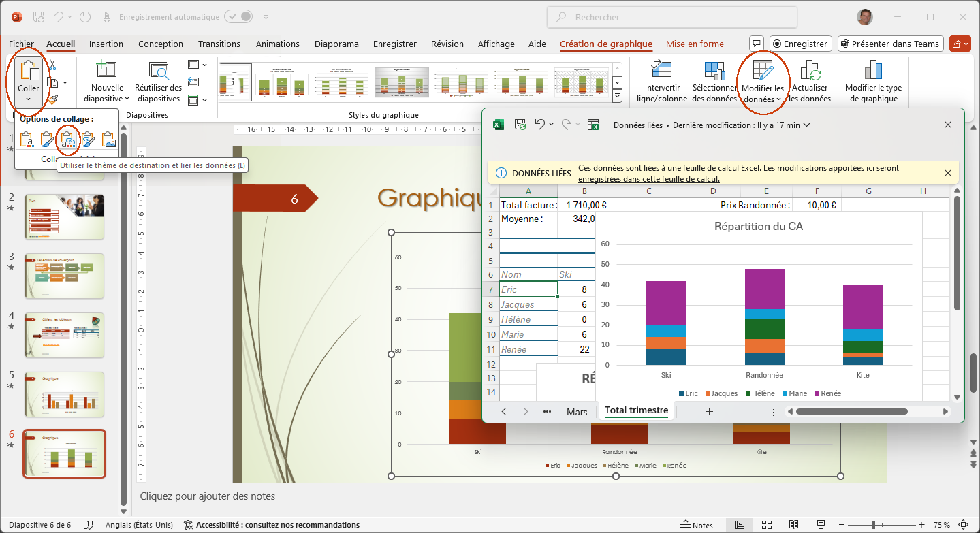Click the Reset slide icon in Diapositives group
This screenshot has height=533, width=980.
pos(193,82)
